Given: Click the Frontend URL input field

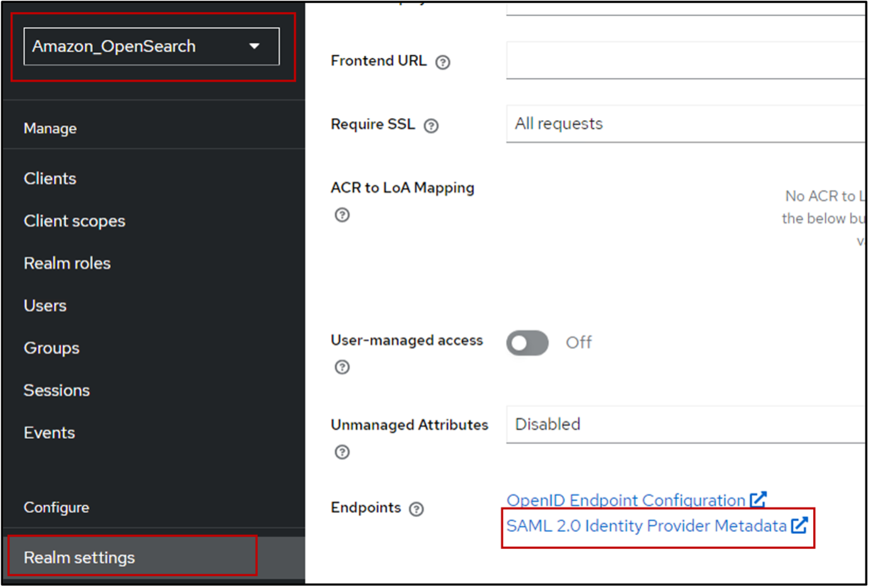Looking at the screenshot, I should point(686,60).
